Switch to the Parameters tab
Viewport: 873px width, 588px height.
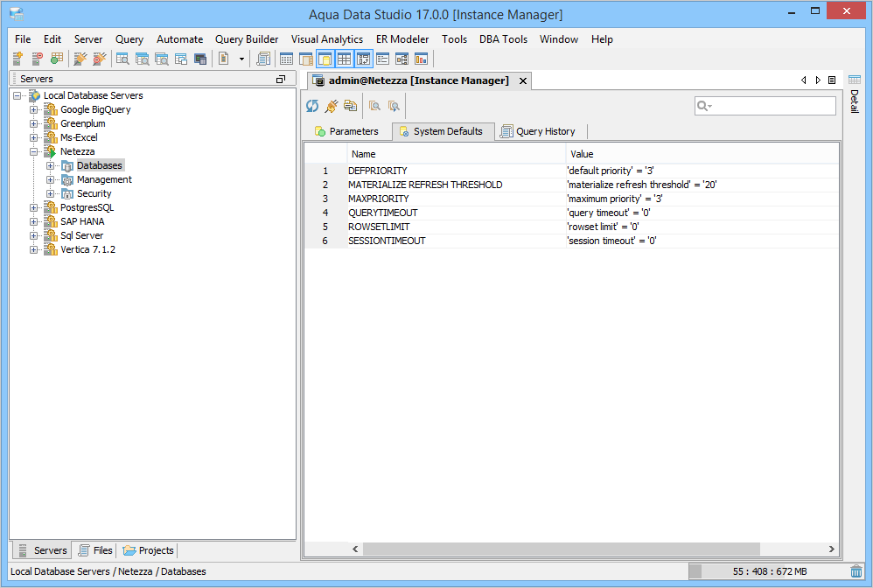point(347,131)
